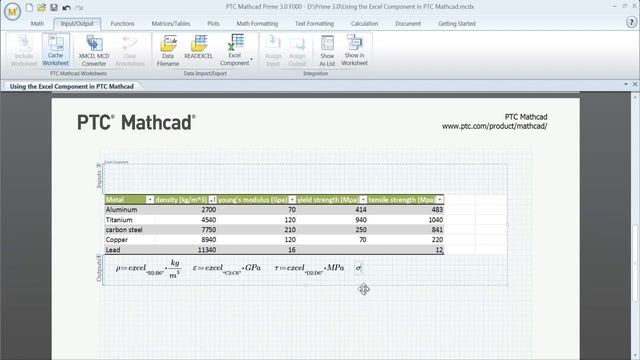Click the www.ptc.com/product/mathcad/ link text

(494, 126)
